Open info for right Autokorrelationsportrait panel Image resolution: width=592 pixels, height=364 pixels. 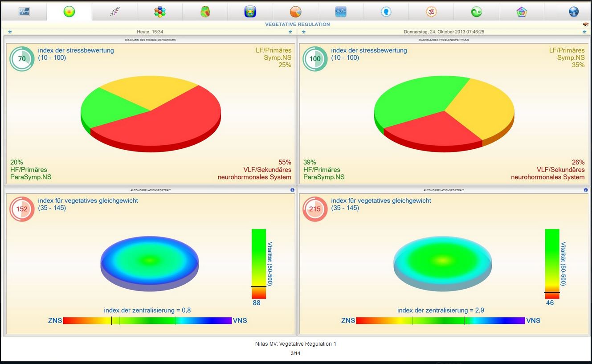coord(586,190)
